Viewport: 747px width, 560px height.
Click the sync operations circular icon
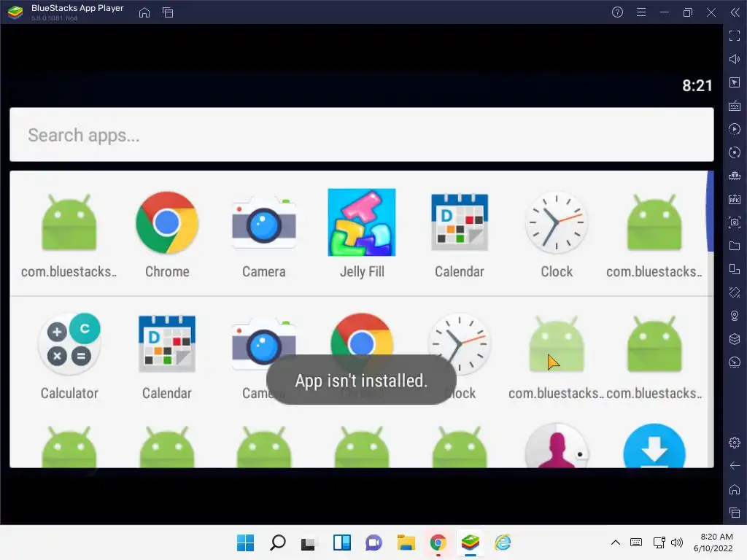pyautogui.click(x=734, y=152)
